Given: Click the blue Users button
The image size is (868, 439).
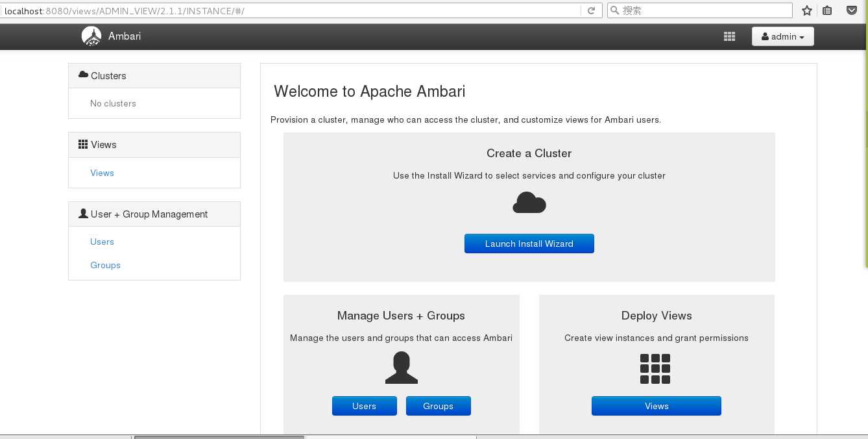Looking at the screenshot, I should [365, 406].
